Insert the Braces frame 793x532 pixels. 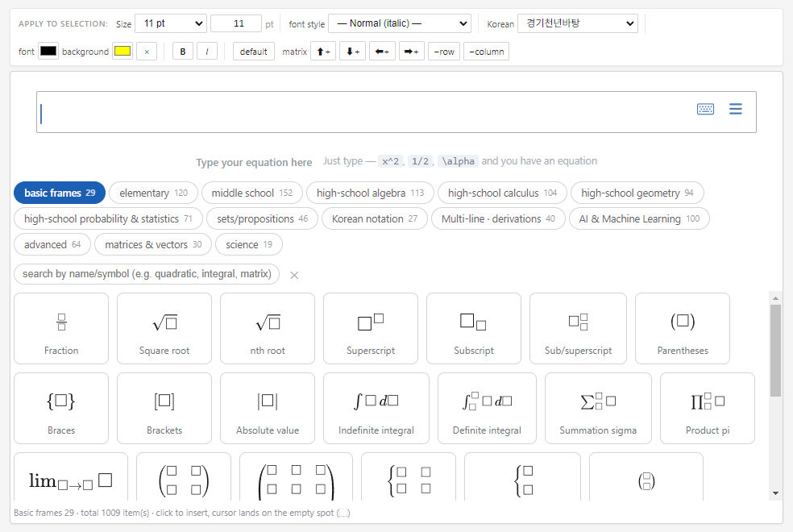click(x=61, y=408)
